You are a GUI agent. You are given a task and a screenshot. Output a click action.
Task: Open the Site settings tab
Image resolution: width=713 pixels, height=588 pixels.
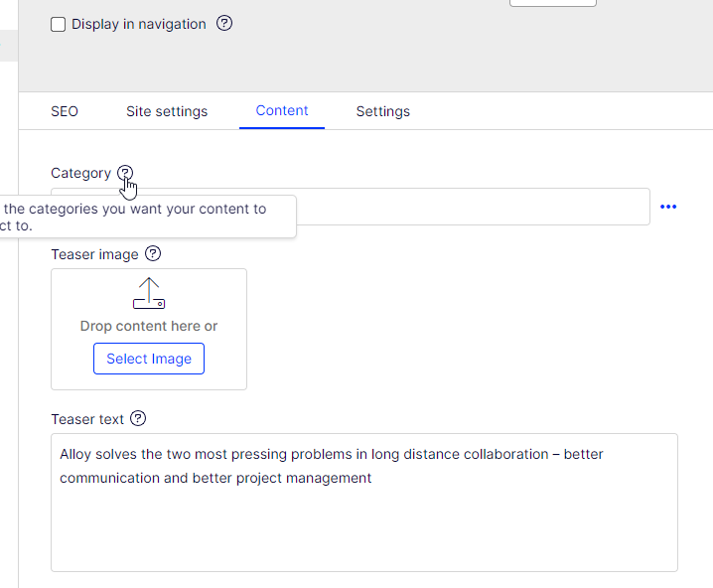click(x=167, y=111)
